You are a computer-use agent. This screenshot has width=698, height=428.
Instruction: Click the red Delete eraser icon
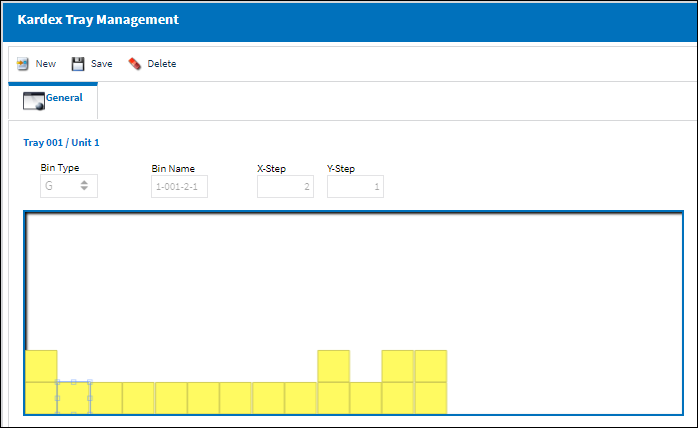click(134, 64)
